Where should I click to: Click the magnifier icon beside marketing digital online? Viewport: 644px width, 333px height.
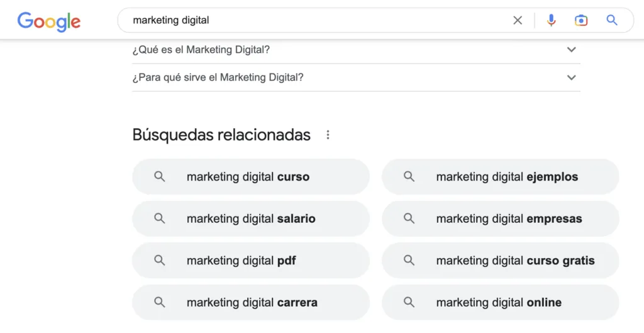(409, 302)
